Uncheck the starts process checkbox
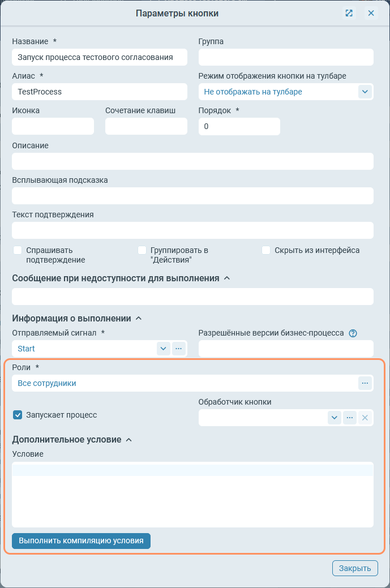 click(x=18, y=415)
